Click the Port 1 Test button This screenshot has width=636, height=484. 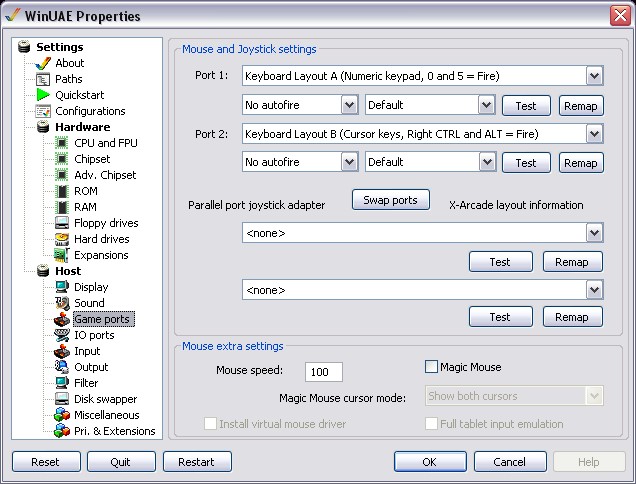(x=526, y=106)
